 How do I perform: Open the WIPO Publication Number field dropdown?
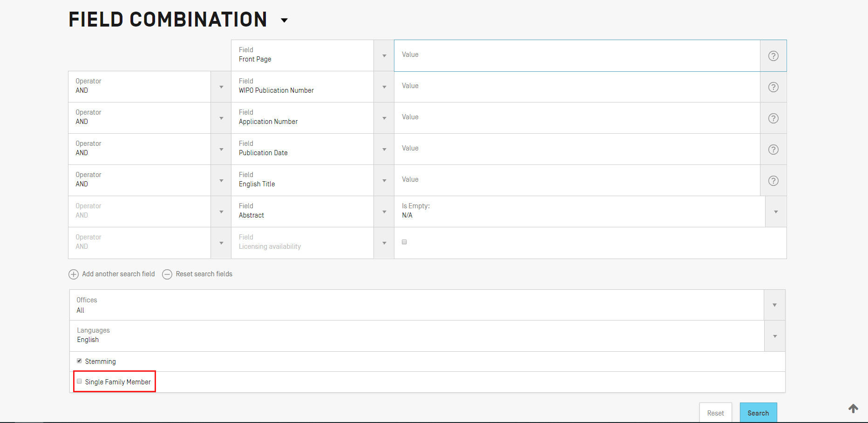coord(384,87)
